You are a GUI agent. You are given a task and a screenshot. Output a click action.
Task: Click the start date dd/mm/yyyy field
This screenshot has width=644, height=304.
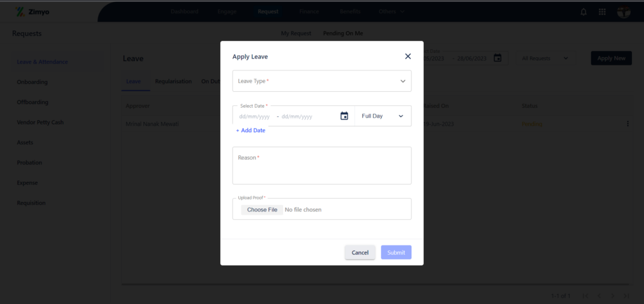(254, 116)
